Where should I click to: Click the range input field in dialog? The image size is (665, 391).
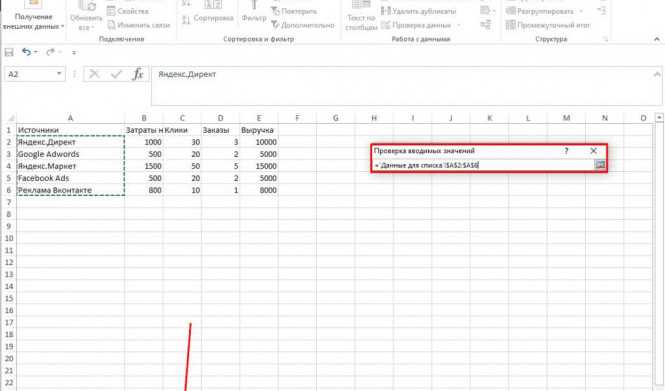click(483, 165)
